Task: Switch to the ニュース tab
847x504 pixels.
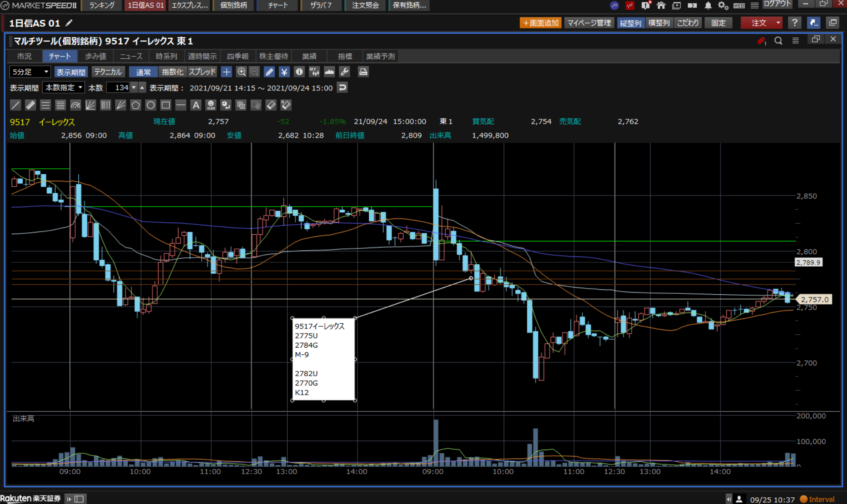Action: point(131,56)
